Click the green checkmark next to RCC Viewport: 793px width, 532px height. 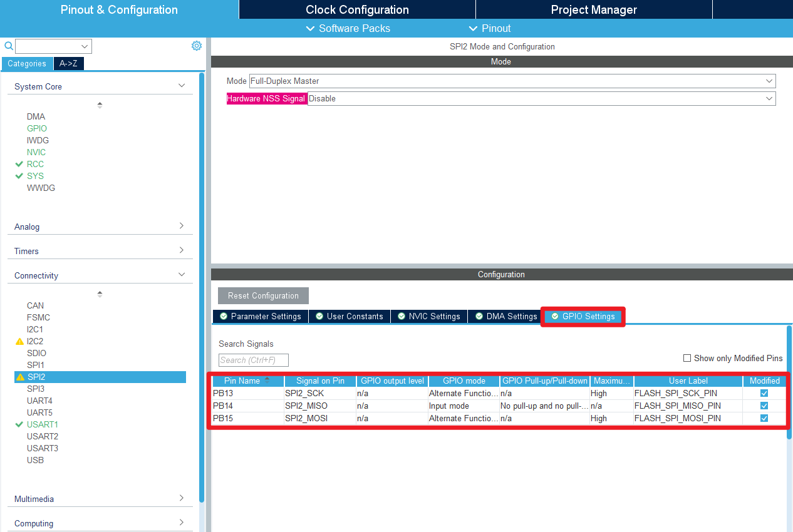click(x=19, y=164)
